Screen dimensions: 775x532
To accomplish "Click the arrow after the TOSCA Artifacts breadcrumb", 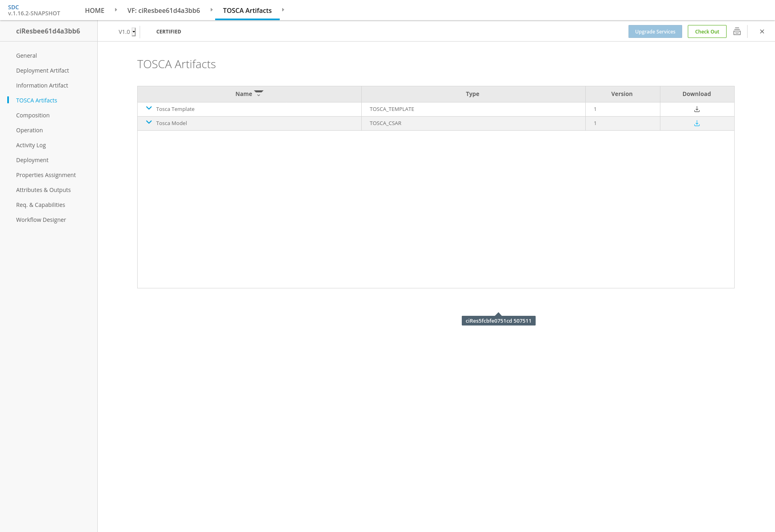I will click(283, 10).
